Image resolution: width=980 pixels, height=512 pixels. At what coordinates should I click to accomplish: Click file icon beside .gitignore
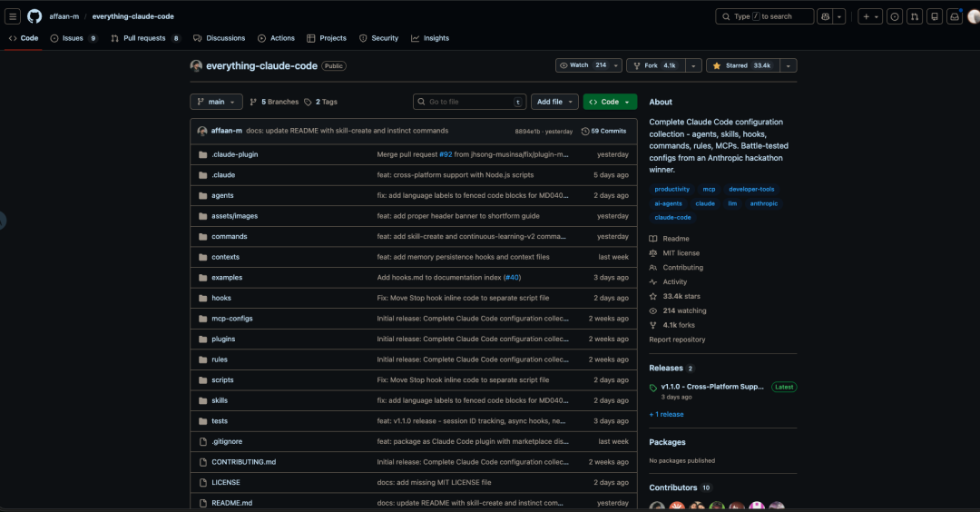pyautogui.click(x=202, y=442)
